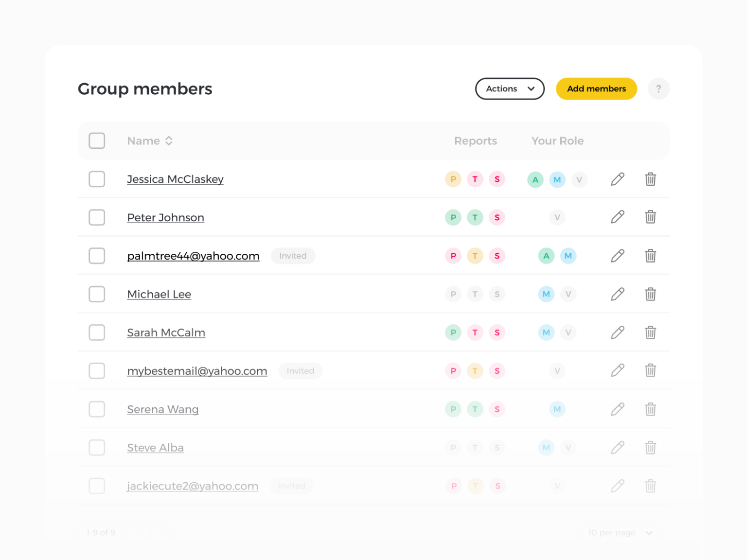Open help using the question mark icon
Screen dimensions: 747x560
(x=658, y=88)
